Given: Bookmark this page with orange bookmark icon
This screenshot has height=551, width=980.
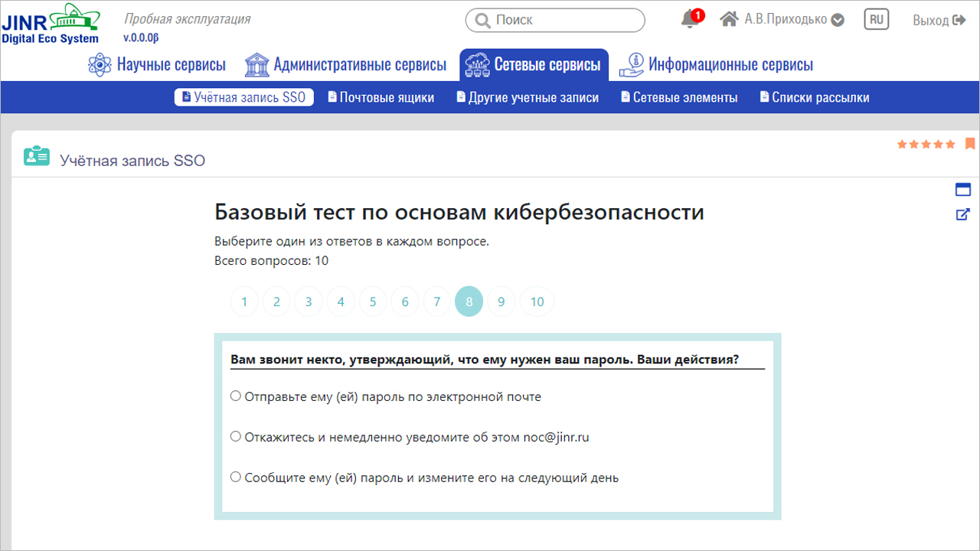Looking at the screenshot, I should 970,143.
